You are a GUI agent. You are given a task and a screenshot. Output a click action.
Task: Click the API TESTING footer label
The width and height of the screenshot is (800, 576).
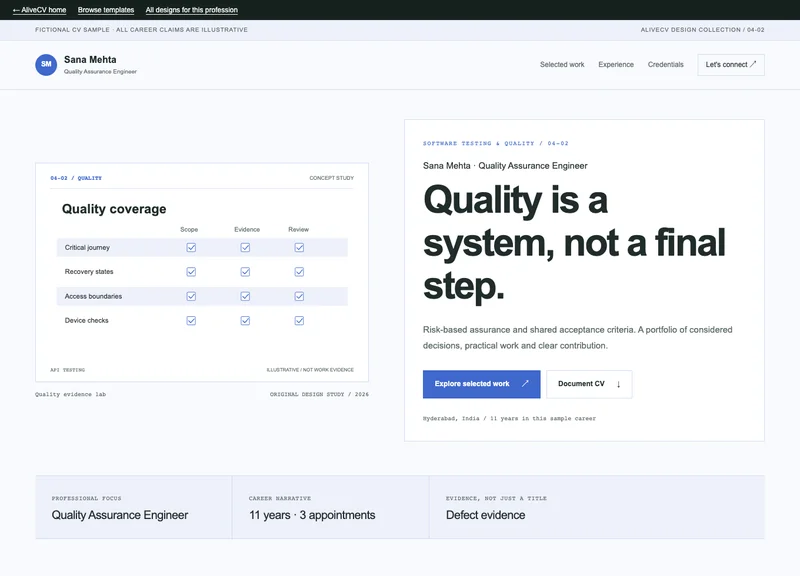[x=68, y=370]
